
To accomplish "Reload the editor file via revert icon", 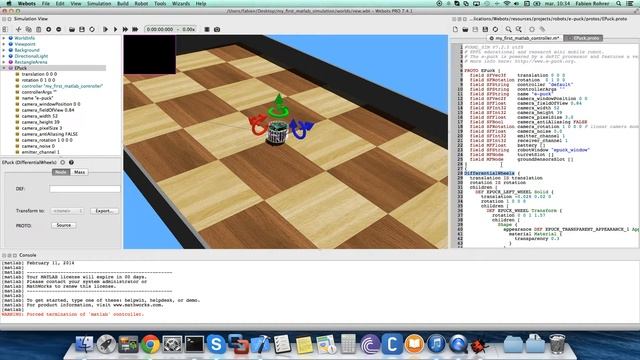I will [495, 29].
